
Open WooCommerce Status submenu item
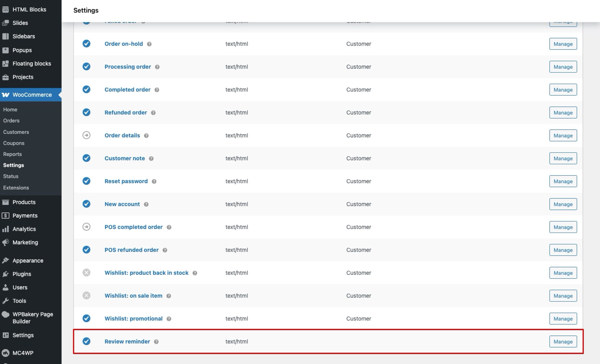(x=11, y=176)
